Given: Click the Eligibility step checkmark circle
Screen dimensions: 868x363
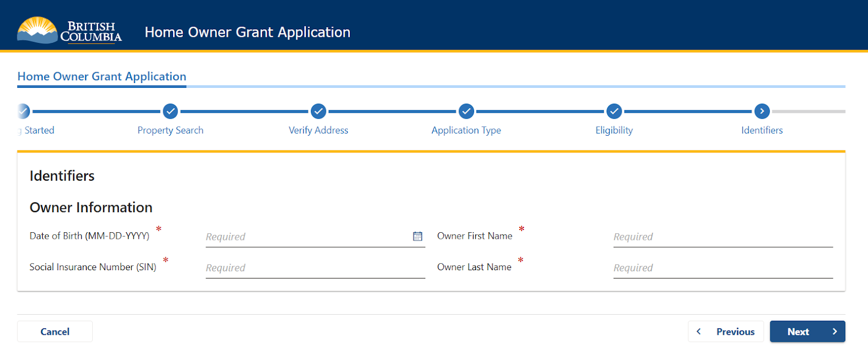Looking at the screenshot, I should (614, 111).
